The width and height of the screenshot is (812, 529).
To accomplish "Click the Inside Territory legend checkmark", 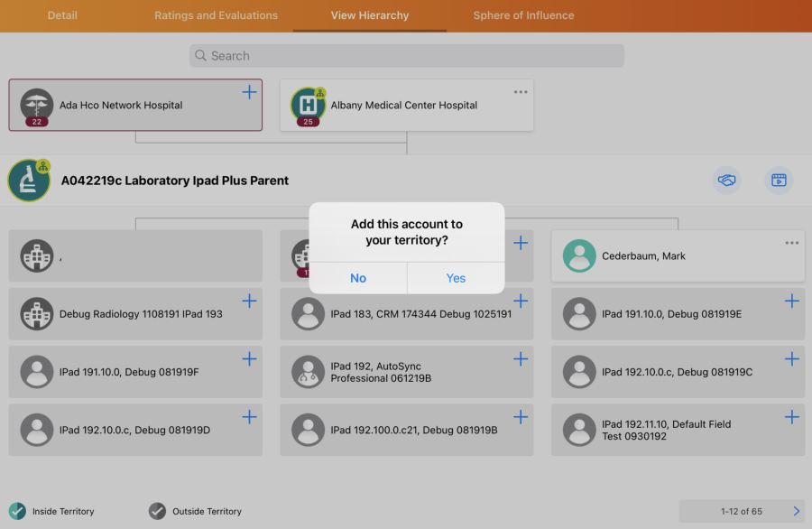I will [x=17, y=511].
